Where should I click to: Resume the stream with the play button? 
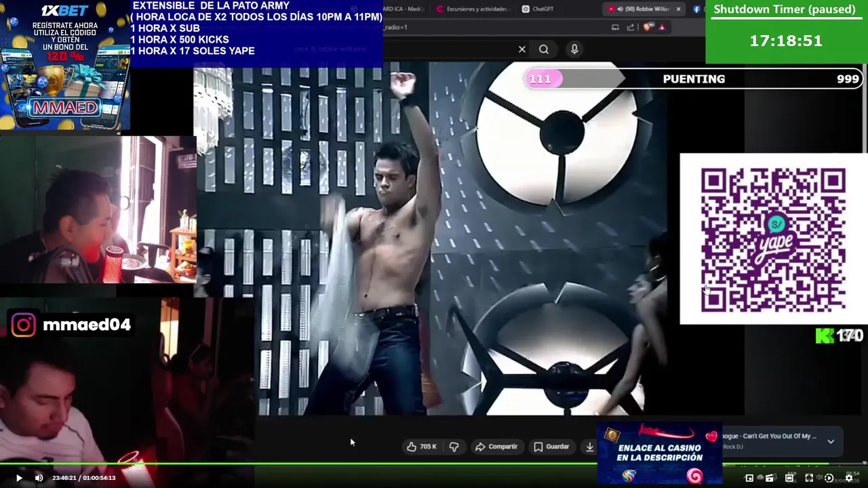pos(19,478)
